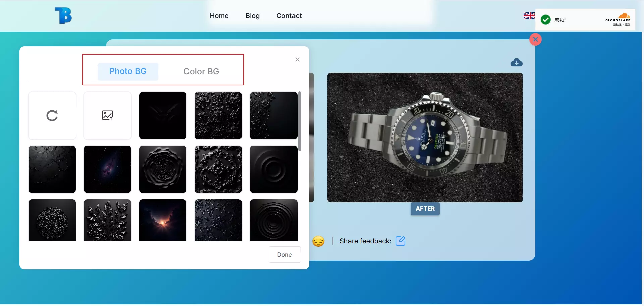The image size is (644, 306).
Task: Click the Share feedback text
Action: 365,241
